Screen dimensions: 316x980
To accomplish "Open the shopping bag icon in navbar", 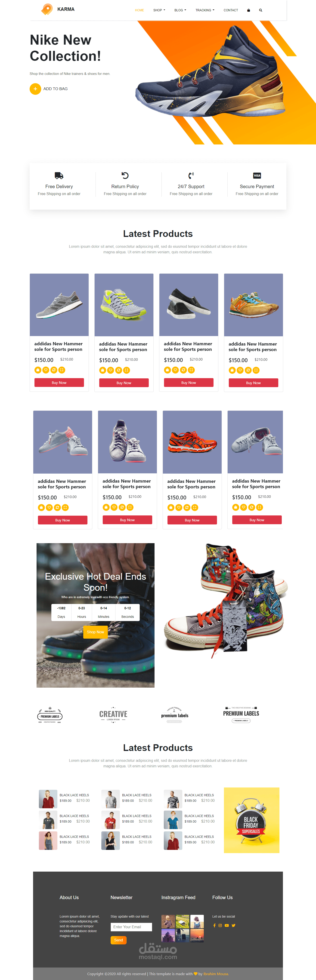I will 249,10.
